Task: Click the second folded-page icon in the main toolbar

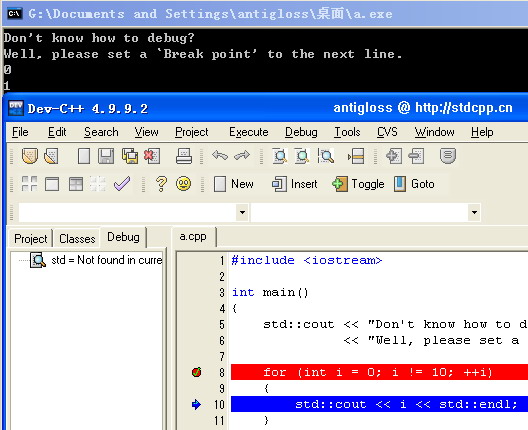Action: click(52, 156)
